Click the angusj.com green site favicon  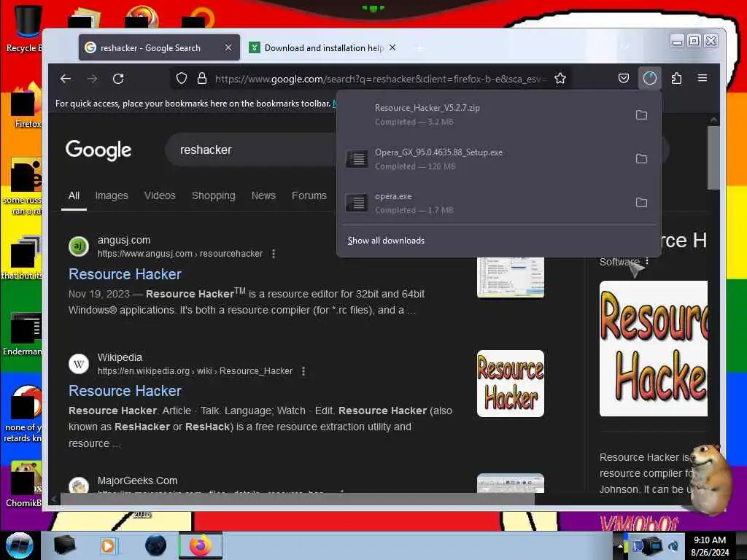coord(79,246)
